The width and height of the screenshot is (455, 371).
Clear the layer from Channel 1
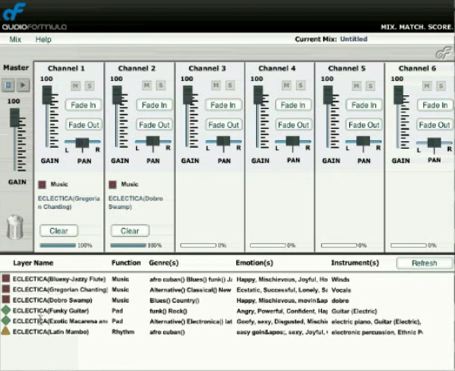[59, 231]
